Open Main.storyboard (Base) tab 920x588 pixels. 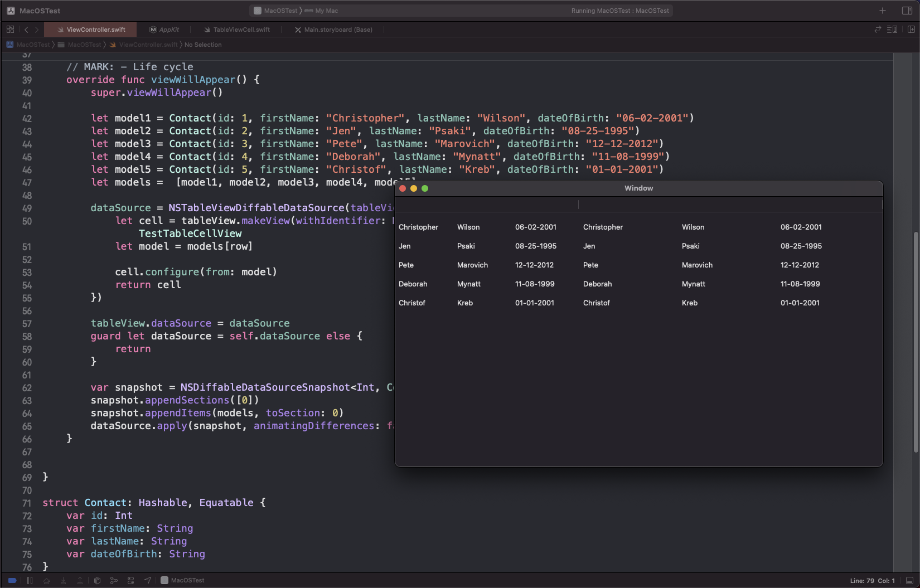[x=333, y=30]
